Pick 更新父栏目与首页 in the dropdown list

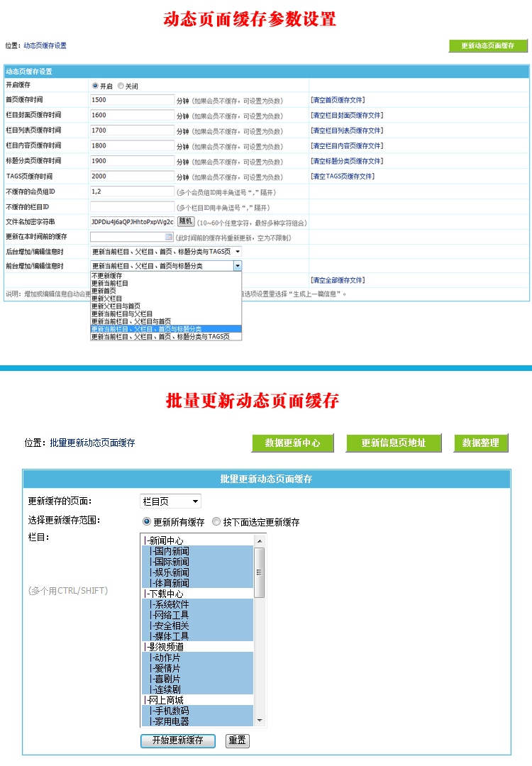[116, 306]
